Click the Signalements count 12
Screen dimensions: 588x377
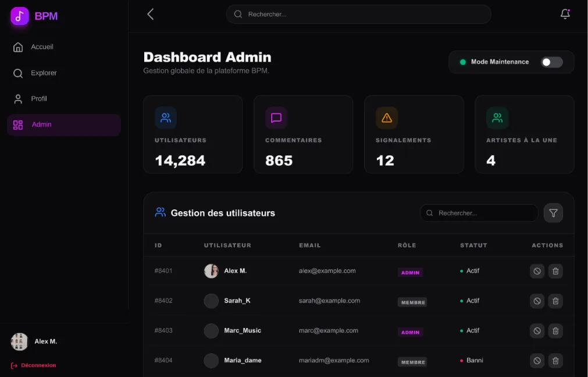point(385,161)
